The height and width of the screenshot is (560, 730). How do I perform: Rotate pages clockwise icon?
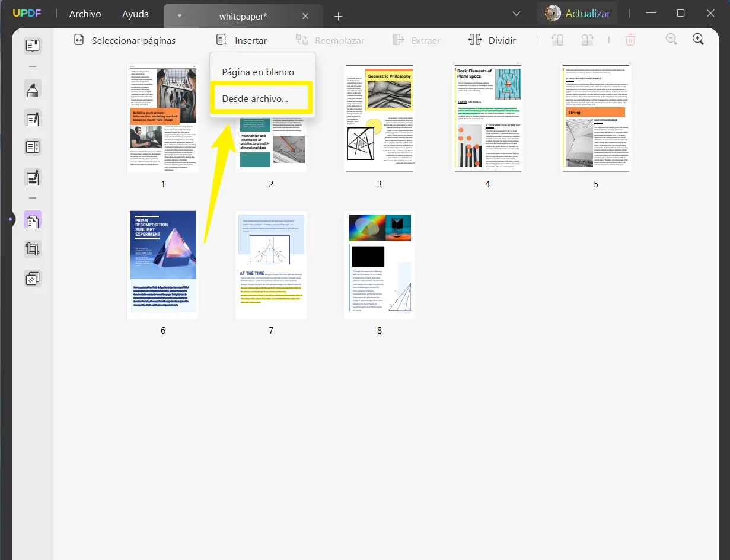pos(587,40)
